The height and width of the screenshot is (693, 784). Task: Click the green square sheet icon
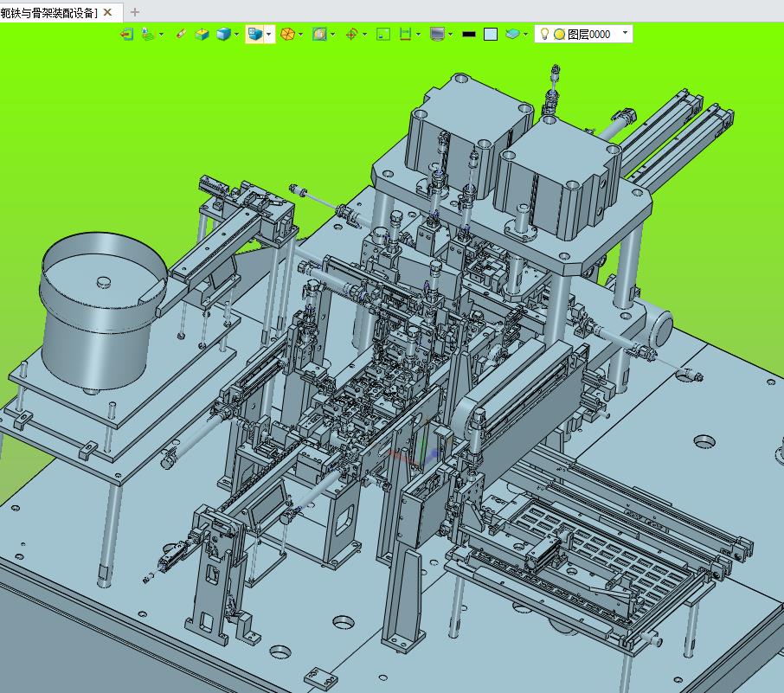click(383, 34)
